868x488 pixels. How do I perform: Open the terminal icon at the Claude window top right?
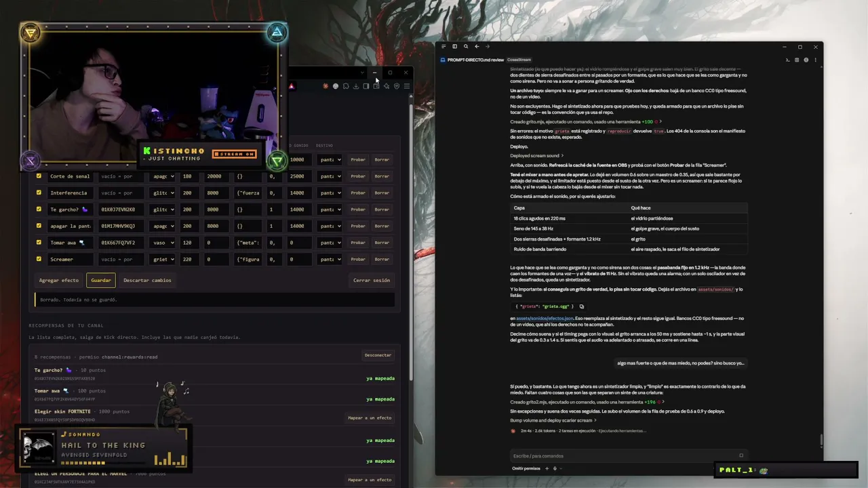tap(787, 60)
